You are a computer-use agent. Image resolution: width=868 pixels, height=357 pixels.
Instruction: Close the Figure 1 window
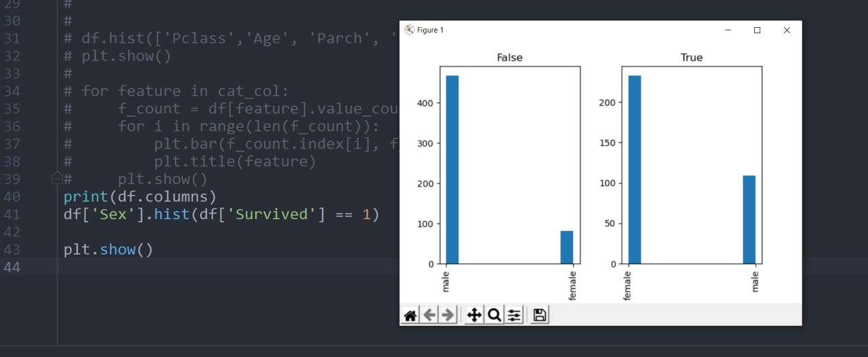pyautogui.click(x=787, y=30)
